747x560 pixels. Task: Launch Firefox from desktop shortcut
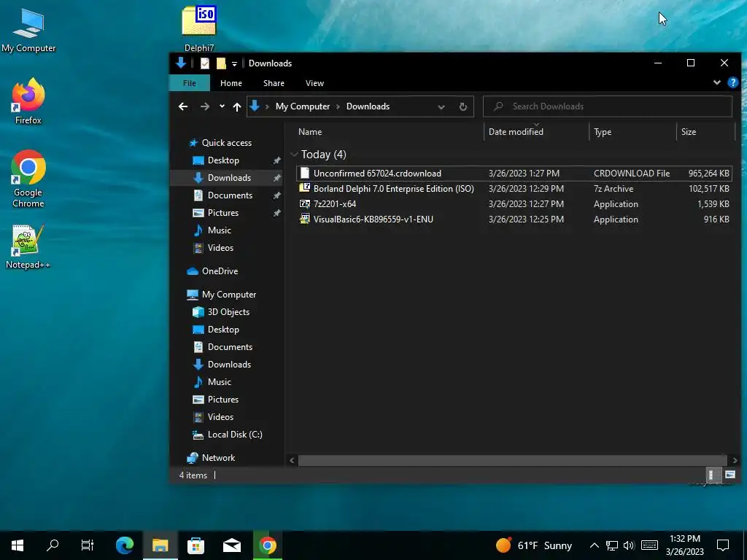point(28,101)
